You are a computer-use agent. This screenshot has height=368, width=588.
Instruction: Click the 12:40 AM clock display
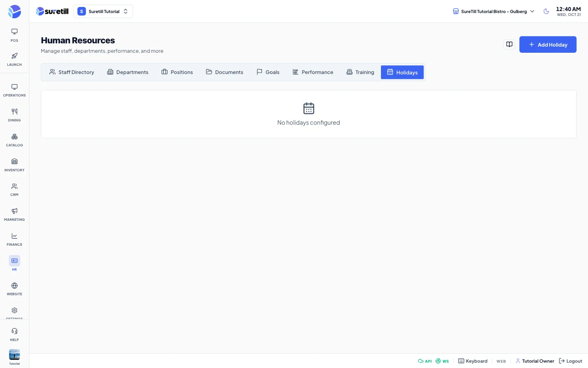568,9
